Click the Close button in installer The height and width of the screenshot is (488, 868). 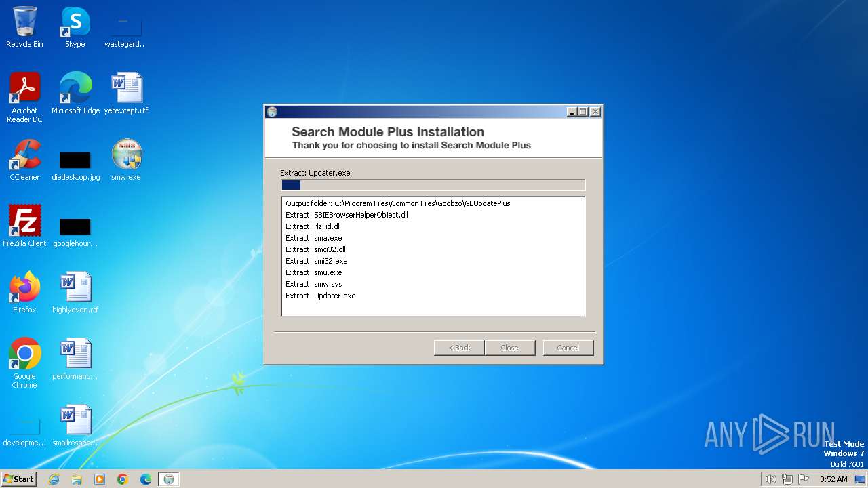(509, 348)
